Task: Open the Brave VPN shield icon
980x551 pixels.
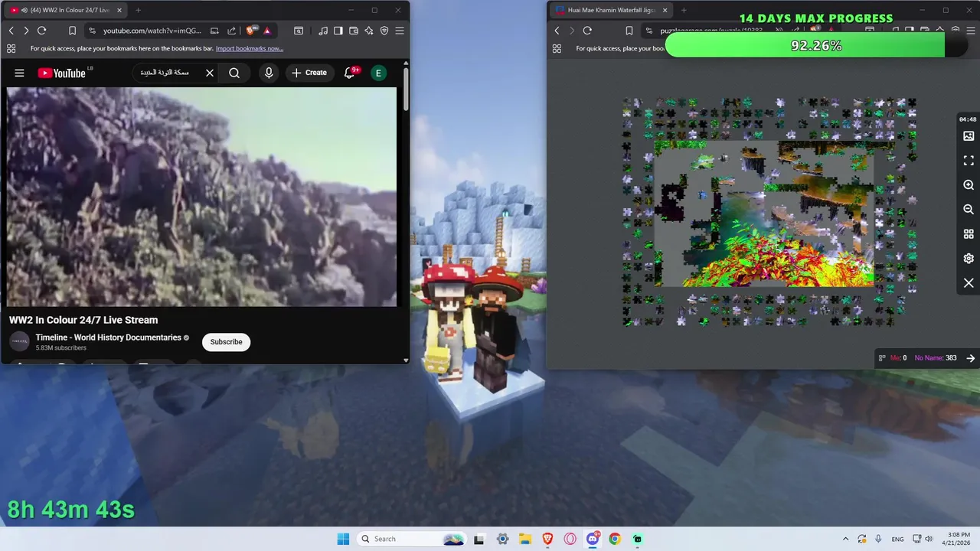Action: pos(384,31)
